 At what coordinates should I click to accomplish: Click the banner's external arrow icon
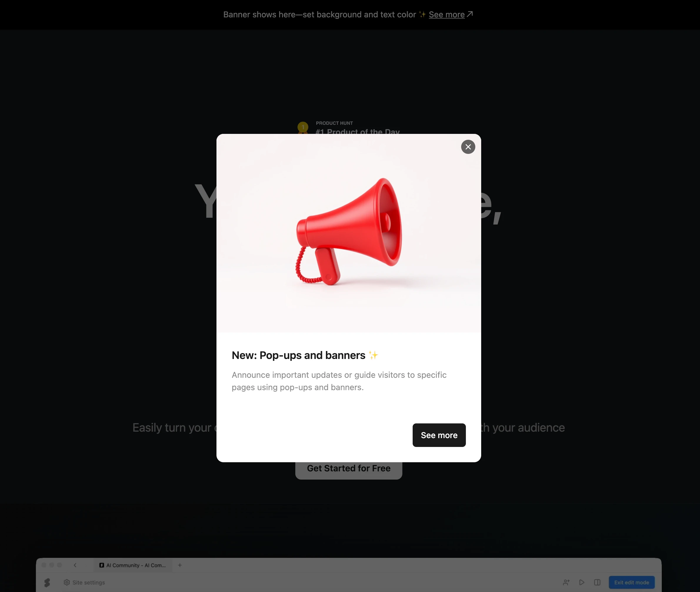[470, 14]
